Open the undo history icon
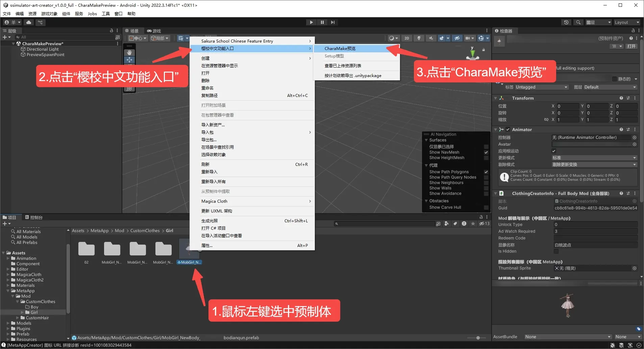644x349 pixels. coord(566,22)
